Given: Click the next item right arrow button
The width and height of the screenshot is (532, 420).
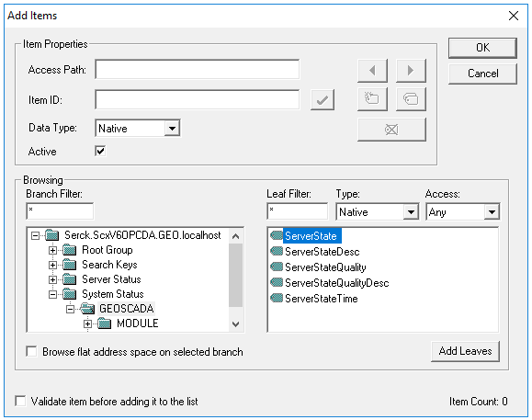Looking at the screenshot, I should point(411,70).
